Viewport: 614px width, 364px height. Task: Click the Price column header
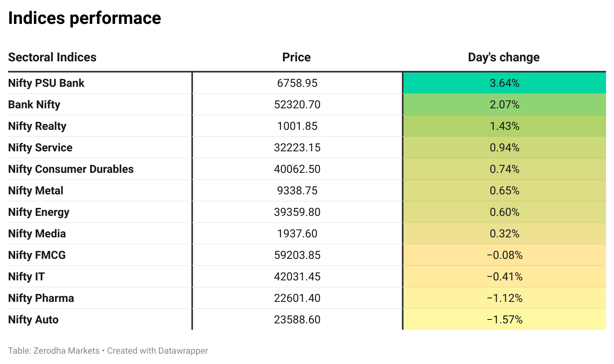pos(296,57)
